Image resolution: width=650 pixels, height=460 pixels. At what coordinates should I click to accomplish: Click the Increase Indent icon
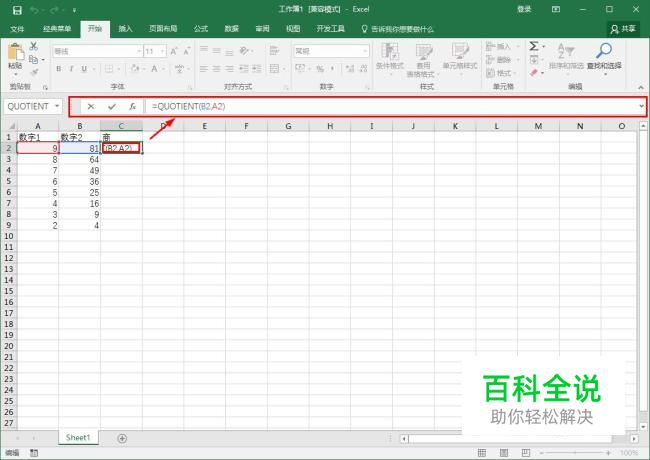coord(257,68)
